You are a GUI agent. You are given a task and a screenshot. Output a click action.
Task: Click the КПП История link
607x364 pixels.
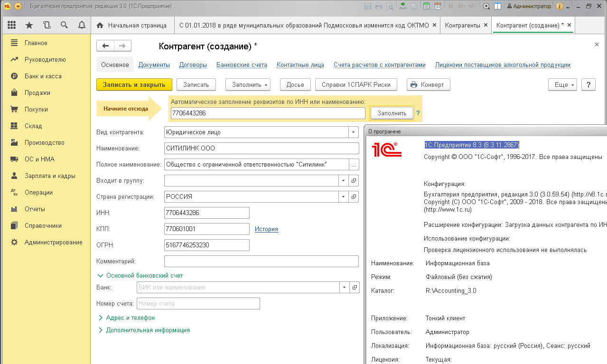tap(266, 229)
